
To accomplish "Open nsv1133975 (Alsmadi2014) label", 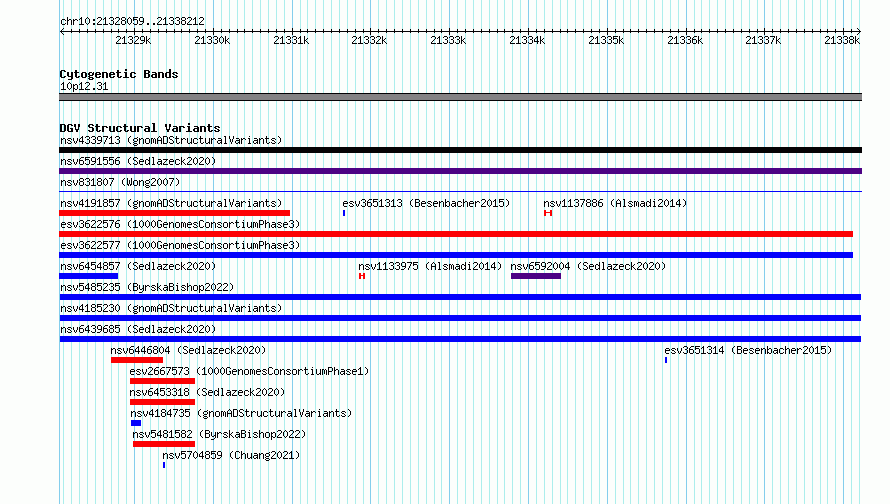I will (x=430, y=266).
